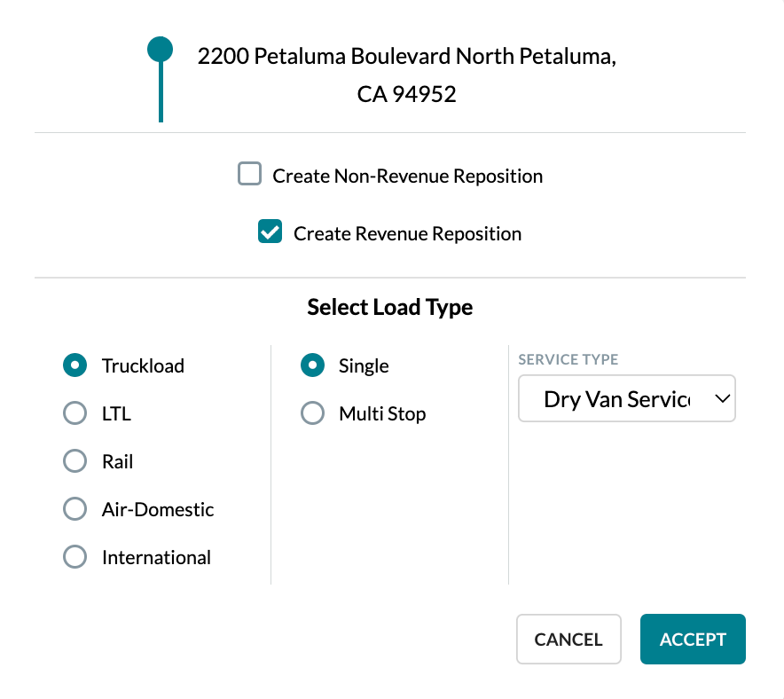The width and height of the screenshot is (784, 699).
Task: Choose Rail as the load type
Action: [x=74, y=461]
